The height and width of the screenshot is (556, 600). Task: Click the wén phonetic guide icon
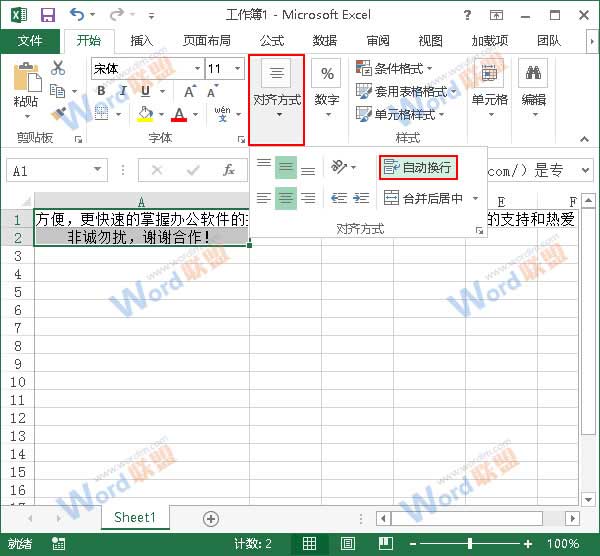tap(223, 114)
